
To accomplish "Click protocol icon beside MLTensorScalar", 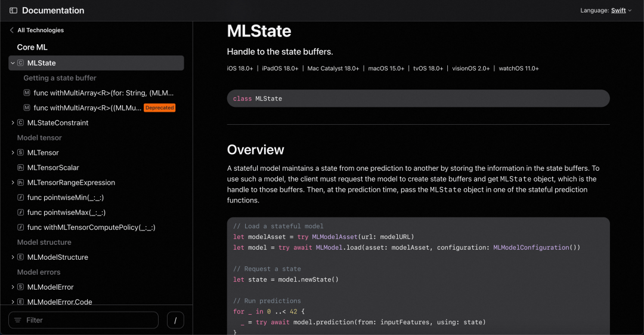I will 20,167.
